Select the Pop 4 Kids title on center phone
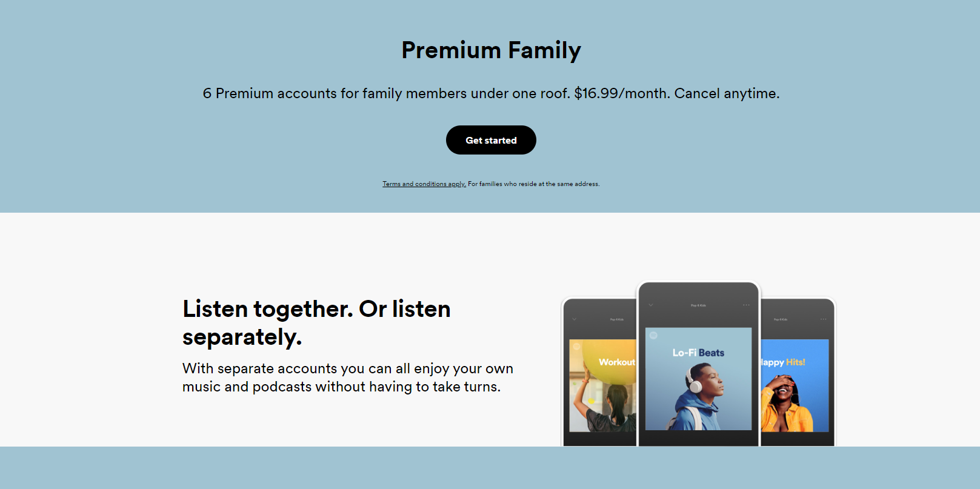Viewport: 980px width, 489px height. [x=698, y=305]
